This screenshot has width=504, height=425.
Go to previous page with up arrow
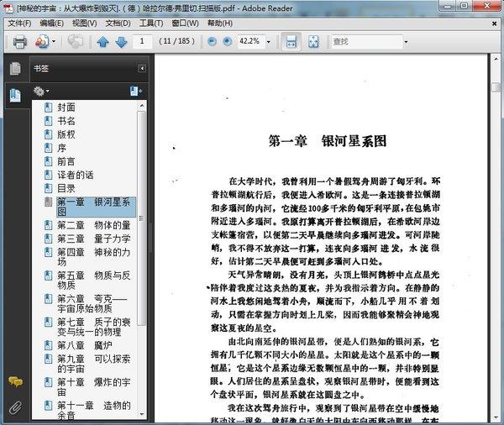[102, 42]
